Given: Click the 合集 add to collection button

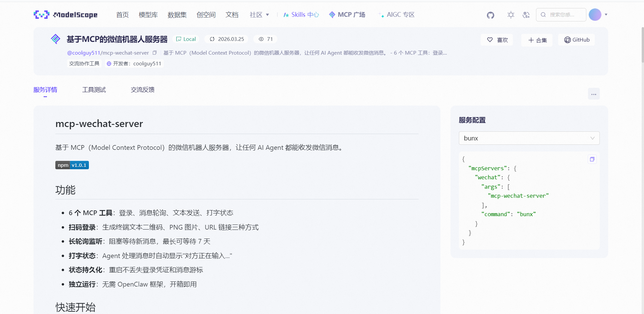Looking at the screenshot, I should tap(537, 40).
